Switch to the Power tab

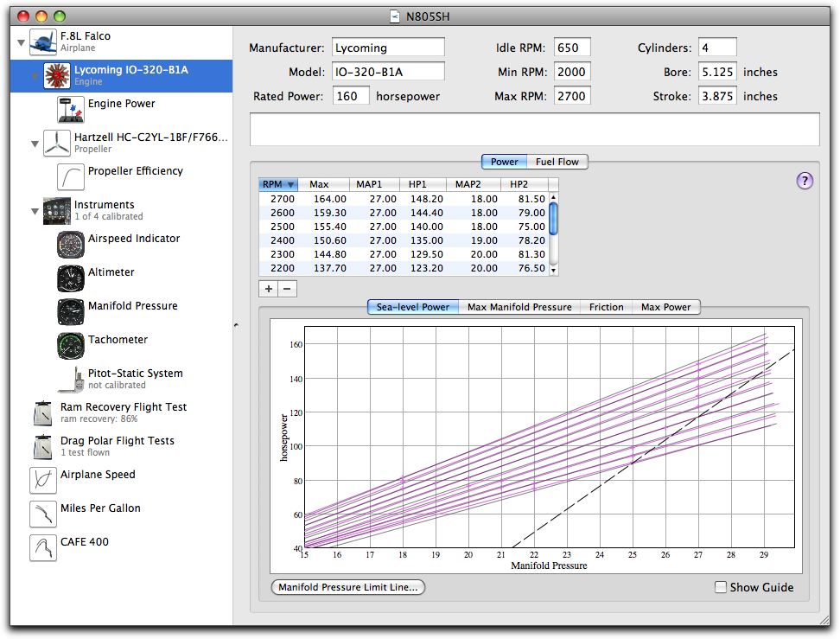point(504,162)
